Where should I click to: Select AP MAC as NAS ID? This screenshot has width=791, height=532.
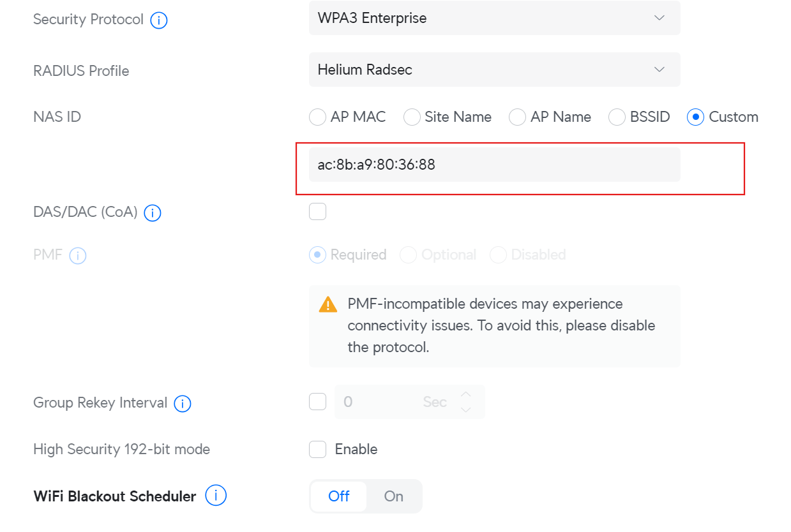click(317, 117)
